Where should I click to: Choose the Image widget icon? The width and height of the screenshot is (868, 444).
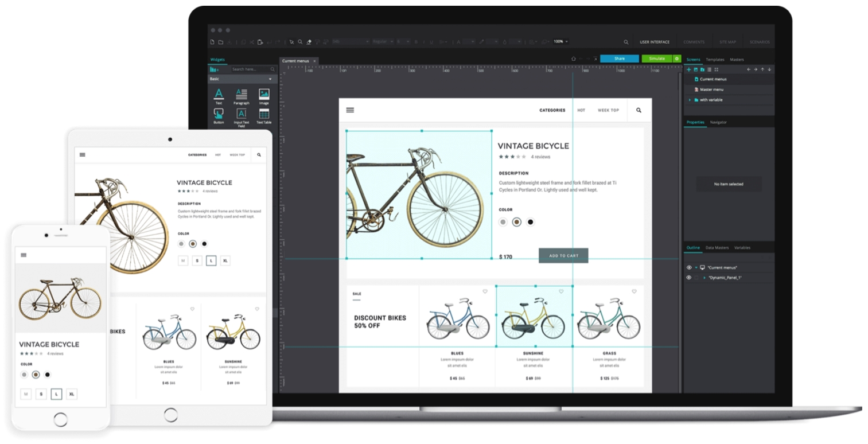[264, 95]
